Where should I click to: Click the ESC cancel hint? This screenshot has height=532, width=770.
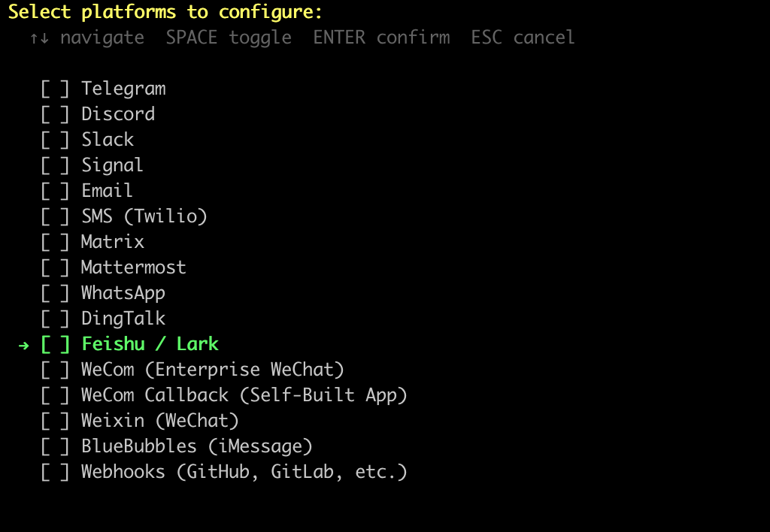click(x=523, y=38)
